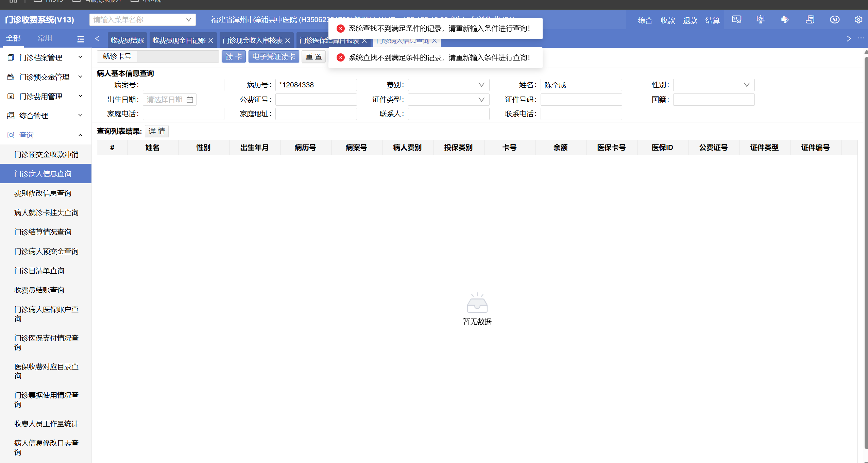Open the settings gear icon

click(858, 20)
